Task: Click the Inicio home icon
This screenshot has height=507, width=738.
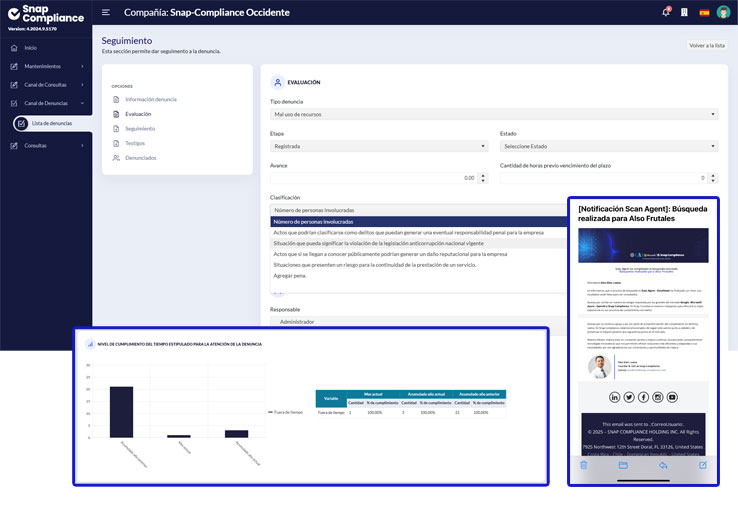Action: click(x=14, y=48)
